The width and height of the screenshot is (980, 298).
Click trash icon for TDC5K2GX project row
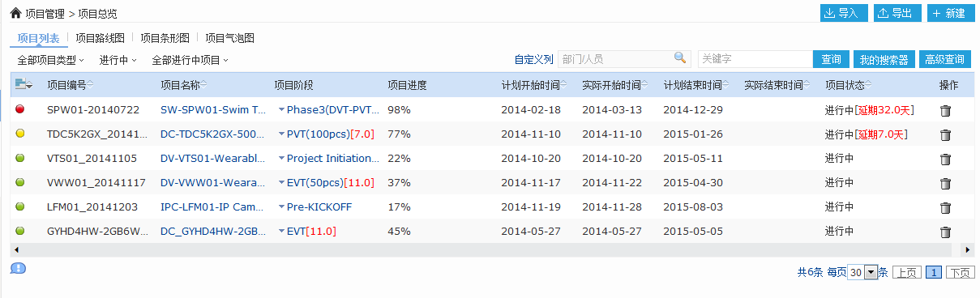[945, 134]
